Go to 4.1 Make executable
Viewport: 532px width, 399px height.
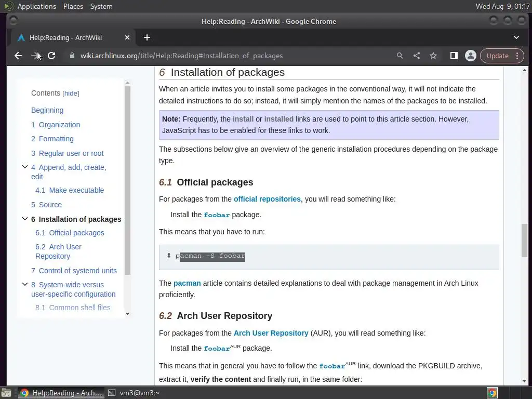pos(70,190)
